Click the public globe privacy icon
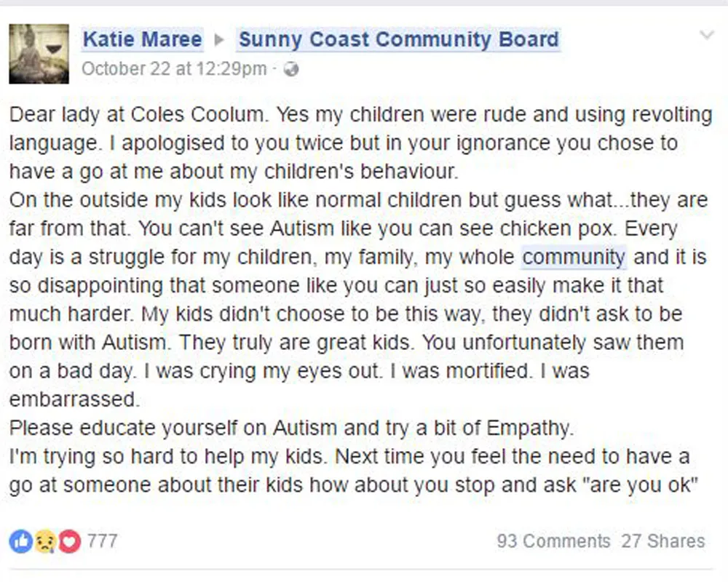The width and height of the screenshot is (728, 582). click(x=291, y=69)
